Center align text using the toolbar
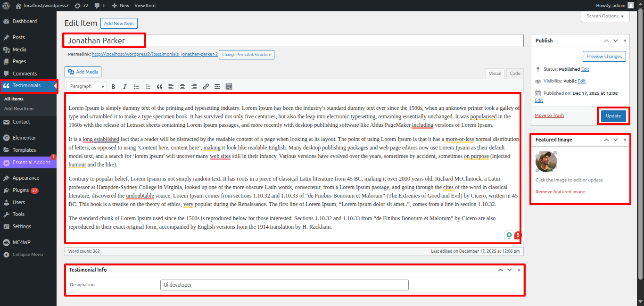Screen dimensions: 644x306 click(x=182, y=87)
